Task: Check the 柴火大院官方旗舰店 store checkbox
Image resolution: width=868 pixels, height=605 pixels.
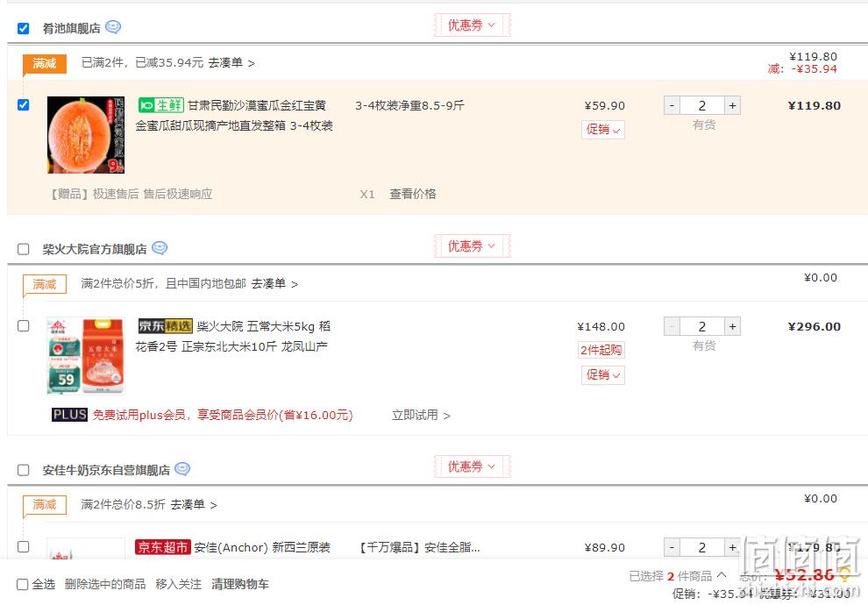Action: tap(24, 249)
